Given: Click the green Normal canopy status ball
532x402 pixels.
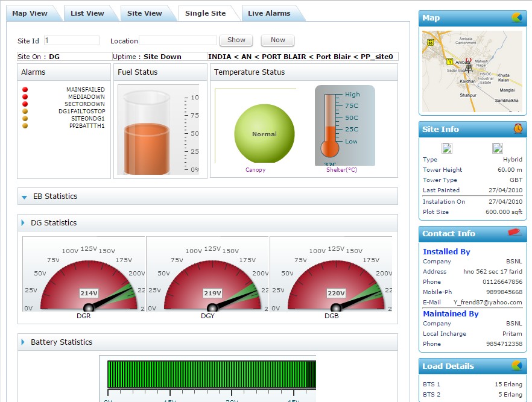Looking at the screenshot, I should [x=264, y=134].
